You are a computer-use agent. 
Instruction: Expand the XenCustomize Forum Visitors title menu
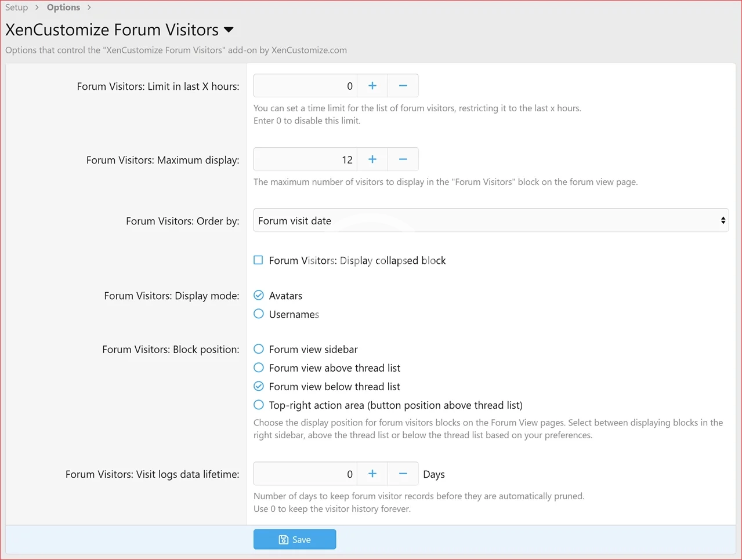pyautogui.click(x=229, y=30)
